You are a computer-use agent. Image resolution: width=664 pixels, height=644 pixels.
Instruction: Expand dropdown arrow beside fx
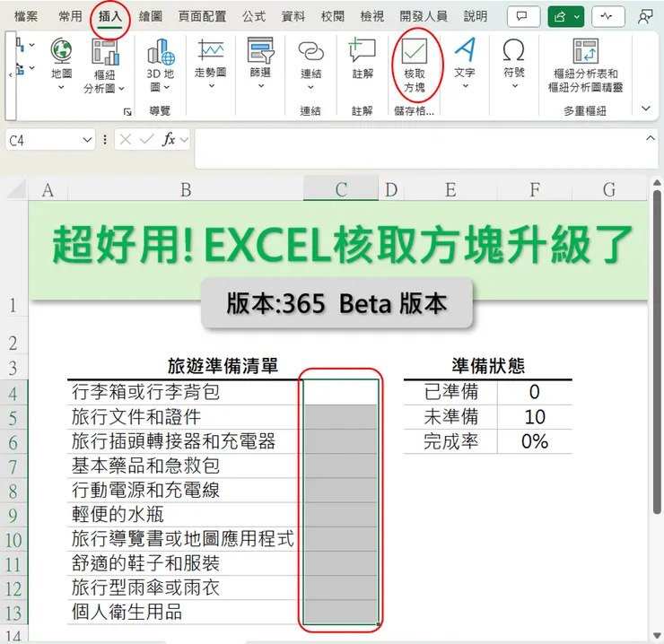coord(184,139)
